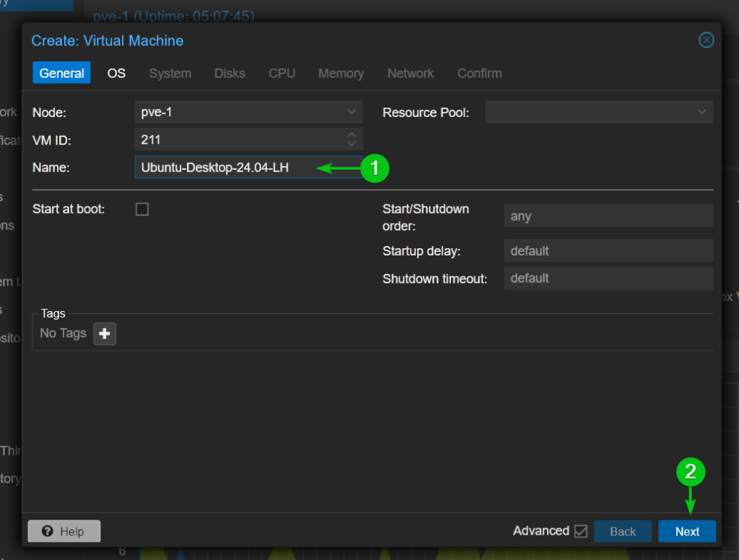
Task: Click pve-1 uptime header behind dialog
Action: pyautogui.click(x=173, y=16)
